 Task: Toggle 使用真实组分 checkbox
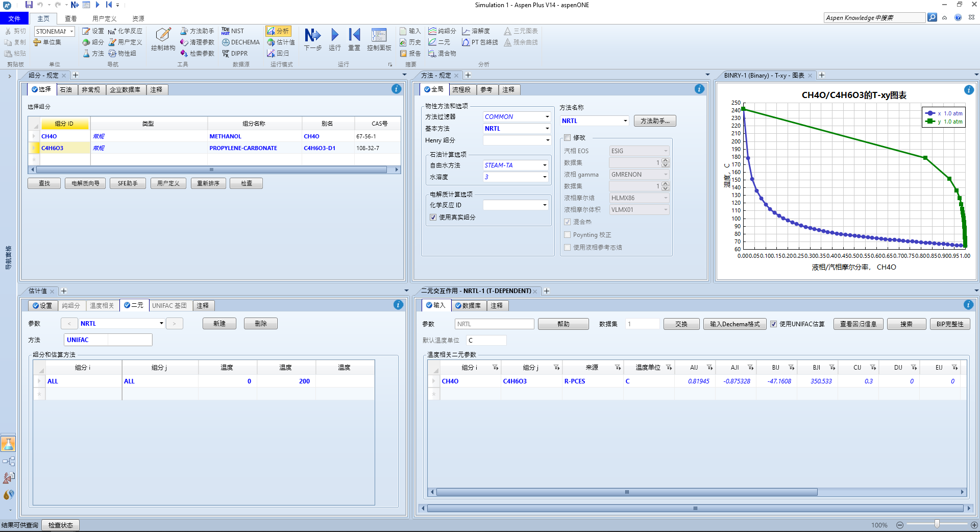pos(433,217)
